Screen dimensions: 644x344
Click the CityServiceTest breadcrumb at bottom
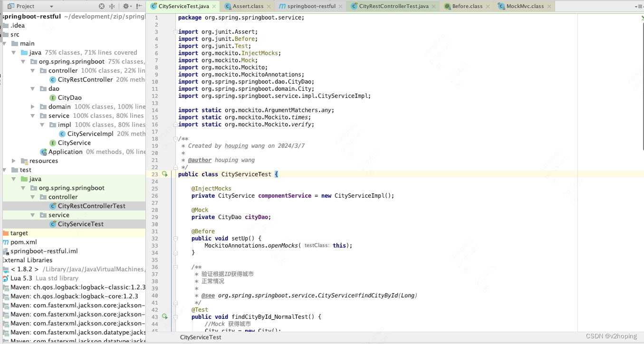point(201,337)
